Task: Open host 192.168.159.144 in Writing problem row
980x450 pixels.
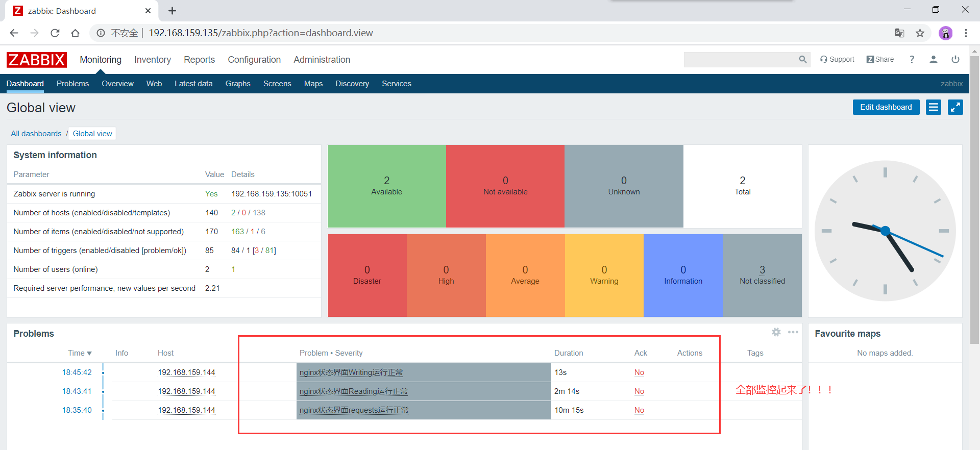Action: click(x=186, y=372)
